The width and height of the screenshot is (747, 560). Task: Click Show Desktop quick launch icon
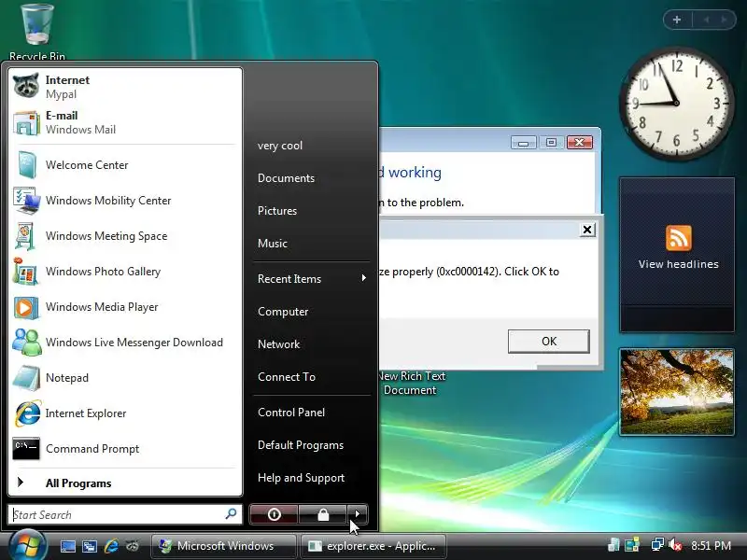67,546
